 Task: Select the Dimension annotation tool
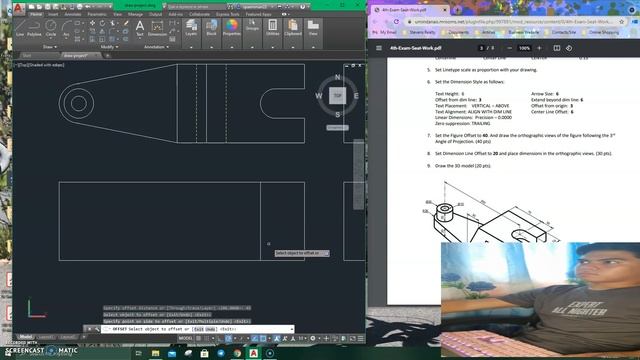(157, 28)
